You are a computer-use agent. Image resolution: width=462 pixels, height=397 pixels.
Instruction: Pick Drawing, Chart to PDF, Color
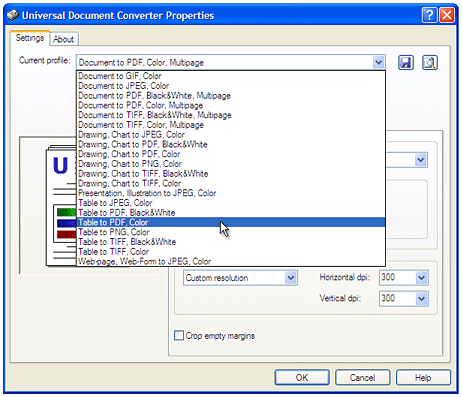click(231, 154)
